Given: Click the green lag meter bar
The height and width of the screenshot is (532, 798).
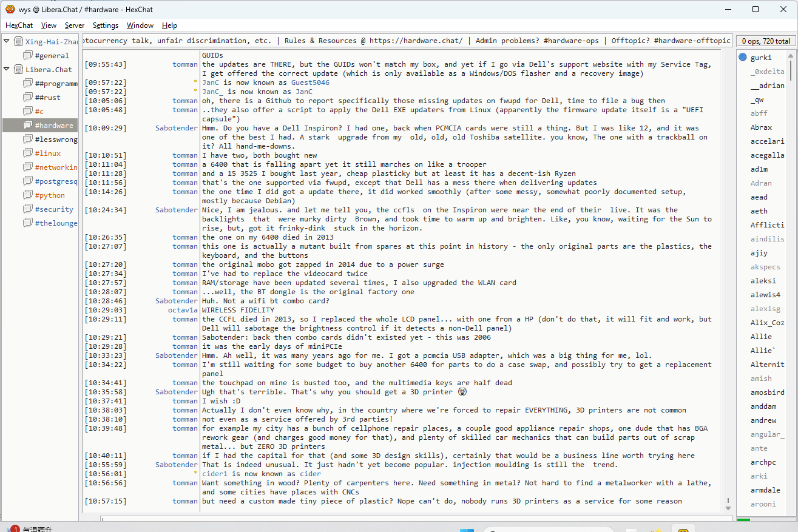Looking at the screenshot, I should click(x=743, y=520).
